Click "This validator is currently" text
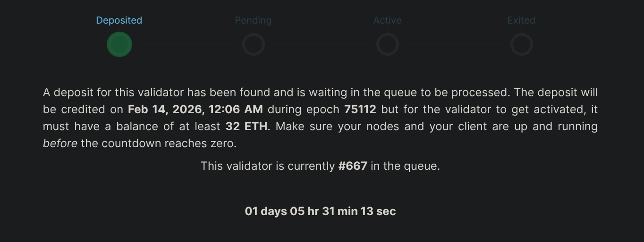The width and height of the screenshot is (644, 242). 267,166
